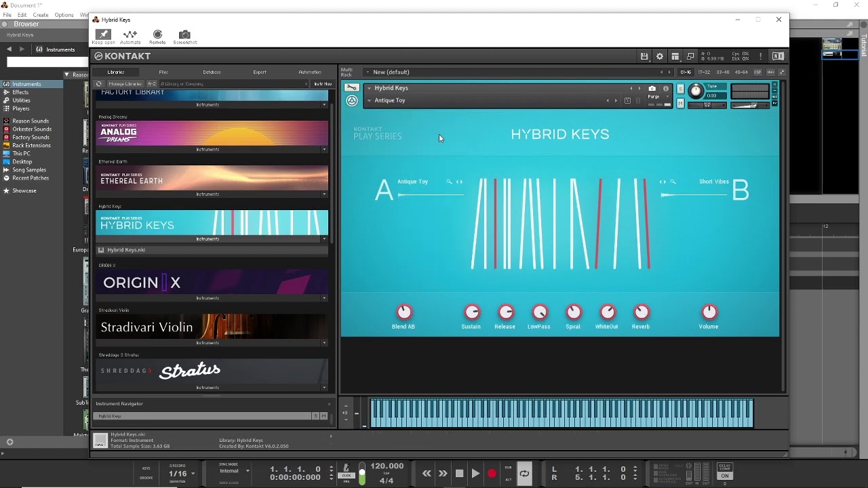Fast forward using the transport bar
868x488 pixels.
tap(443, 474)
